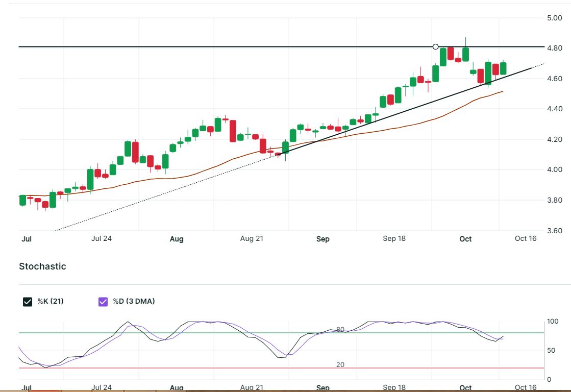Click the 4.00 price axis label
This screenshot has height=392, width=571.
pyautogui.click(x=554, y=170)
